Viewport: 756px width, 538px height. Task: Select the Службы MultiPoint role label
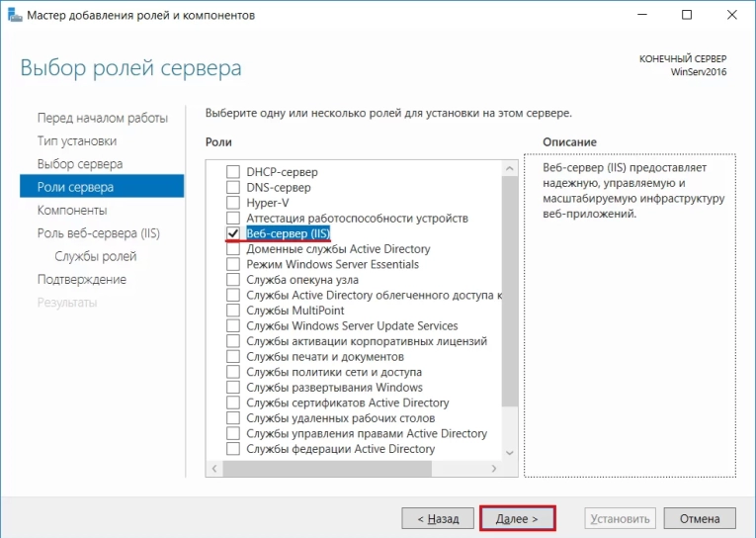point(295,311)
